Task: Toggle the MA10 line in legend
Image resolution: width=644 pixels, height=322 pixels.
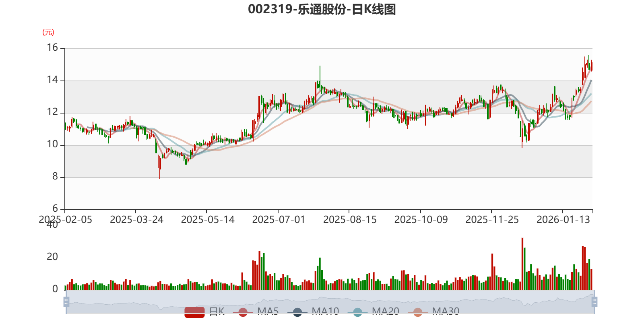Action: (x=313, y=312)
